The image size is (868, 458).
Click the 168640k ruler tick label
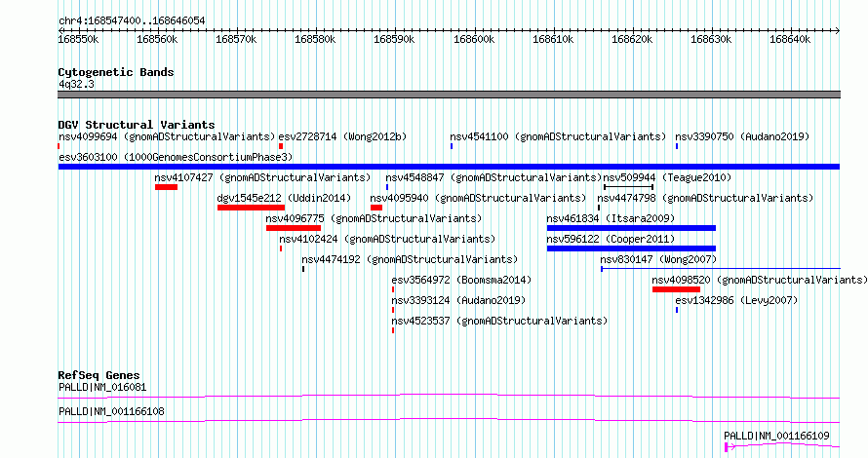pyautogui.click(x=791, y=39)
